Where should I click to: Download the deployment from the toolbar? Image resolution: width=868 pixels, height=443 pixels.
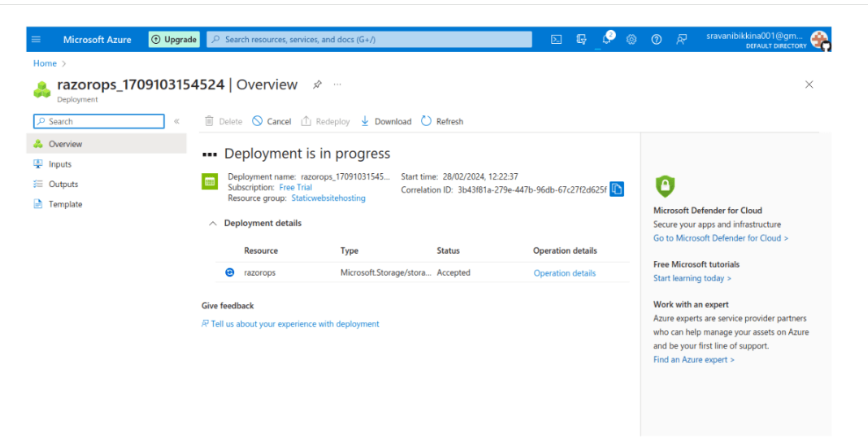(386, 121)
